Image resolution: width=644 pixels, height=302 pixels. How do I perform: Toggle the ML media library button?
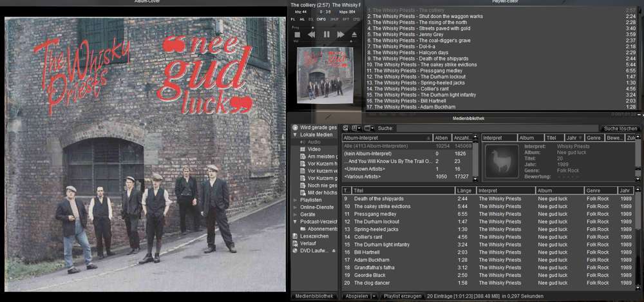(x=303, y=20)
